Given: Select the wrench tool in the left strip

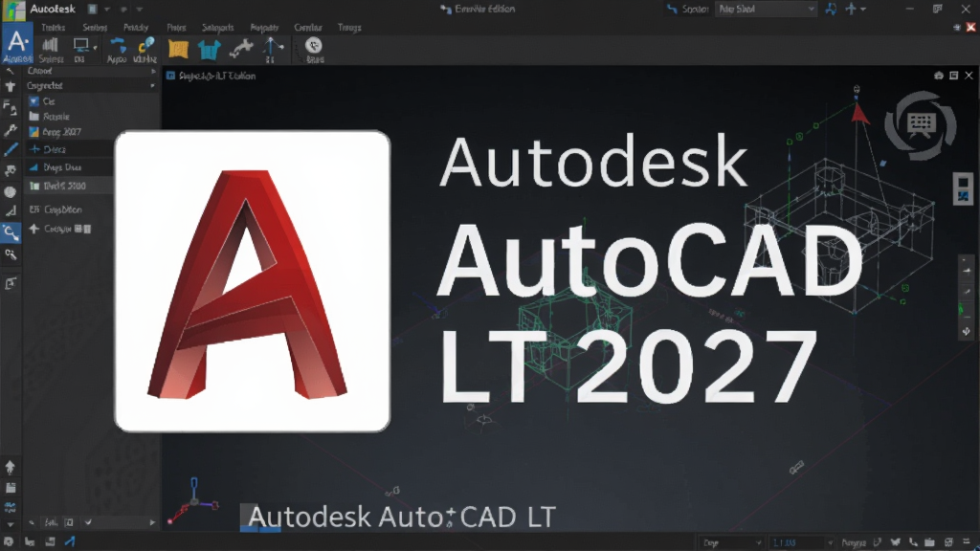Looking at the screenshot, I should coord(10,130).
